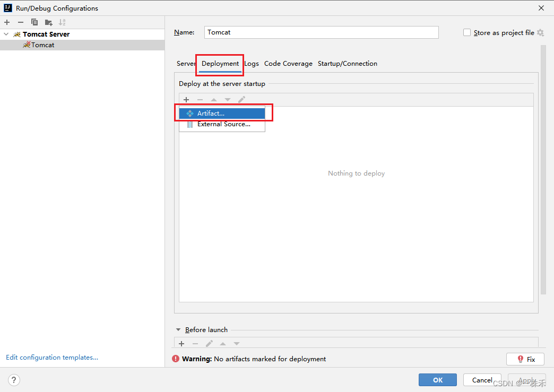Confirm with the OK button
Screen dimensions: 554x392
tap(437, 380)
